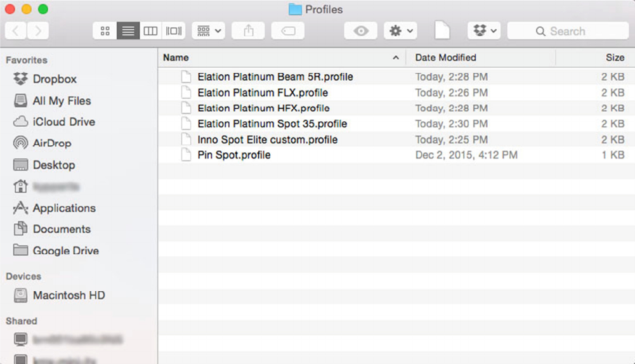Sort by the Name column header
This screenshot has width=635, height=364.
[x=282, y=58]
